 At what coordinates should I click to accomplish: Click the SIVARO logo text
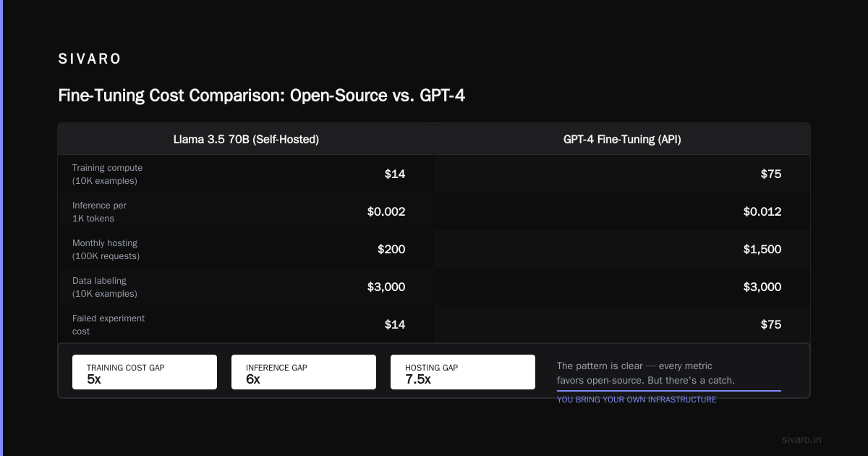tap(90, 59)
